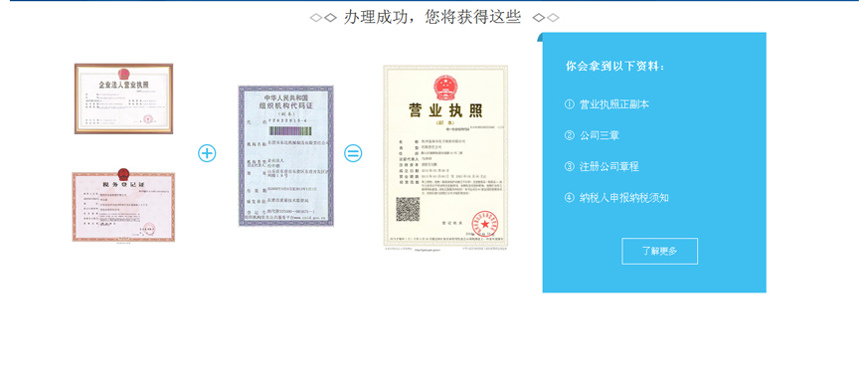Open the 企业法人营业执照 framed certificate image
Screen dimensions: 868x379
click(x=124, y=98)
